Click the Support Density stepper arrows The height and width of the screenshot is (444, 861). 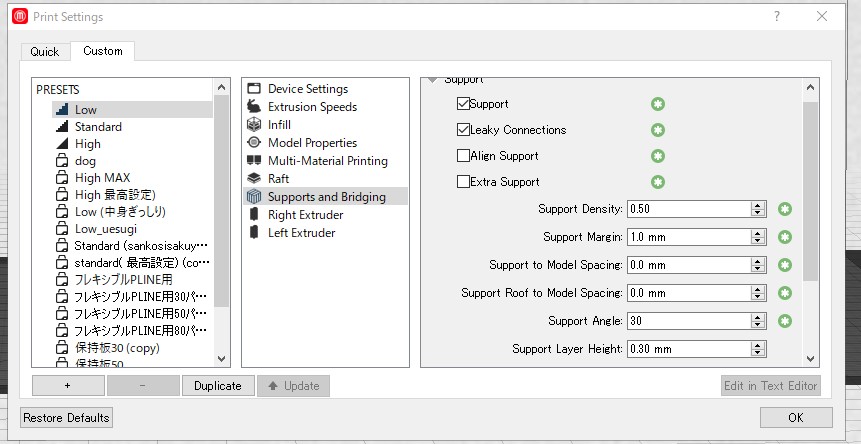758,209
